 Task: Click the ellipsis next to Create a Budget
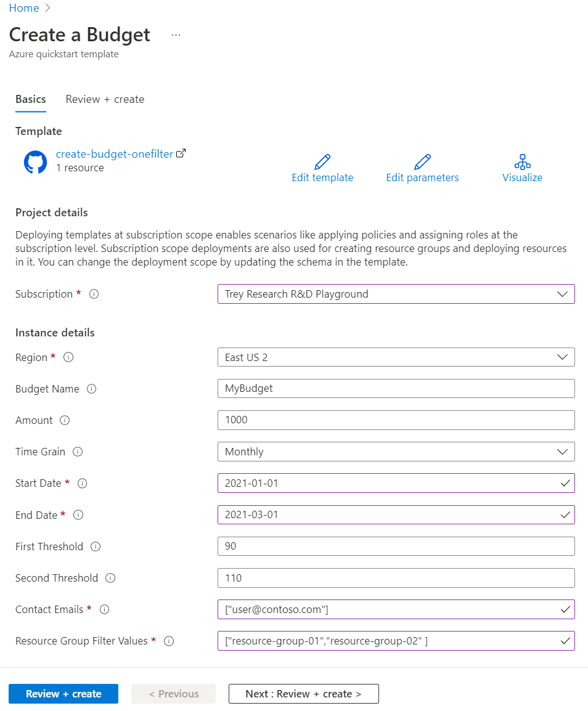(176, 35)
